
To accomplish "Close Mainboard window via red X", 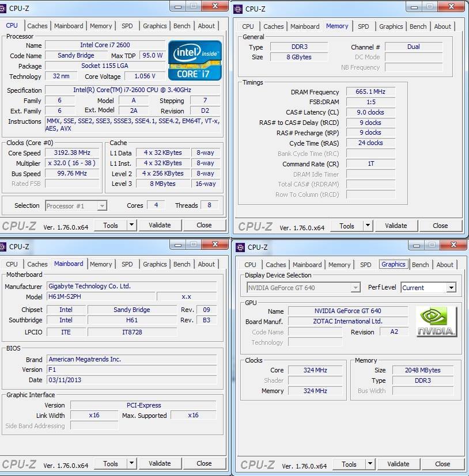I will point(215,245).
